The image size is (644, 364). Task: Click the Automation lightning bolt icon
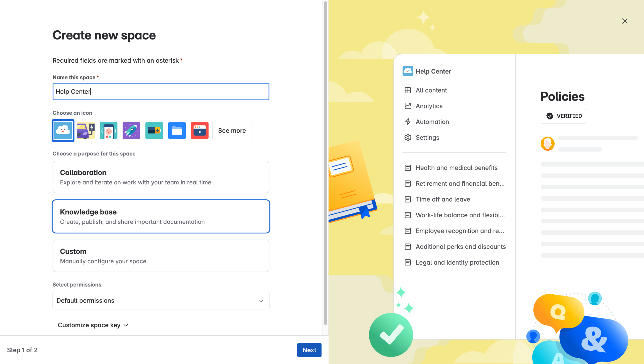408,122
